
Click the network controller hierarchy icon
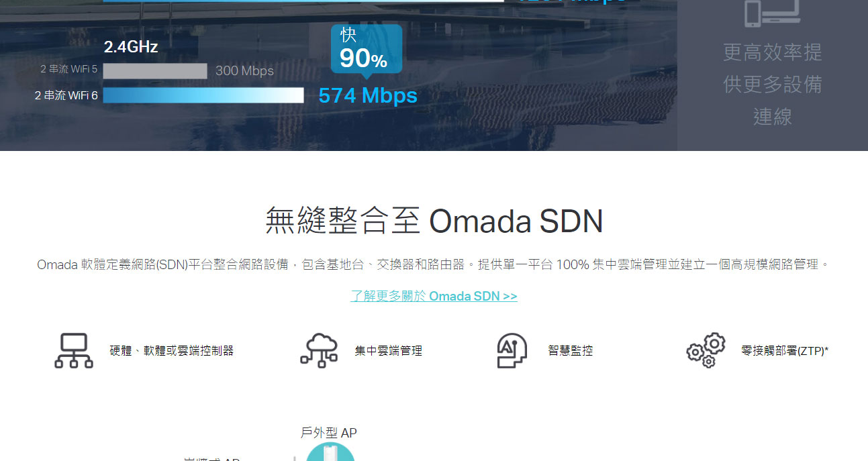pyautogui.click(x=74, y=350)
